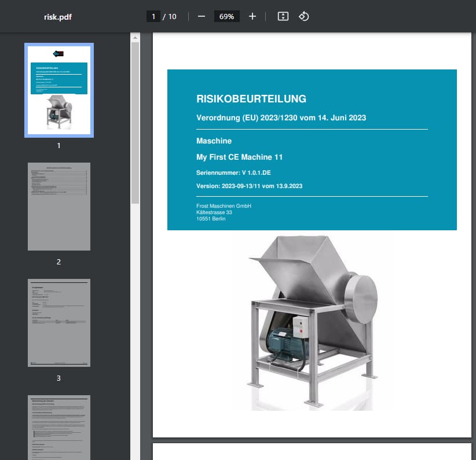Click the risk.pdf document title
This screenshot has width=476, height=460.
pos(58,17)
